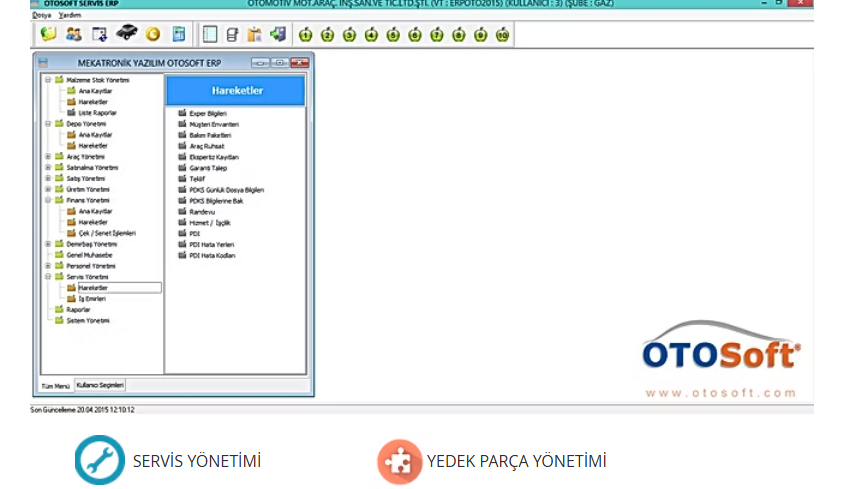
Task: Select İş Emirleri under Servis Yönetimi
Action: (x=92, y=298)
